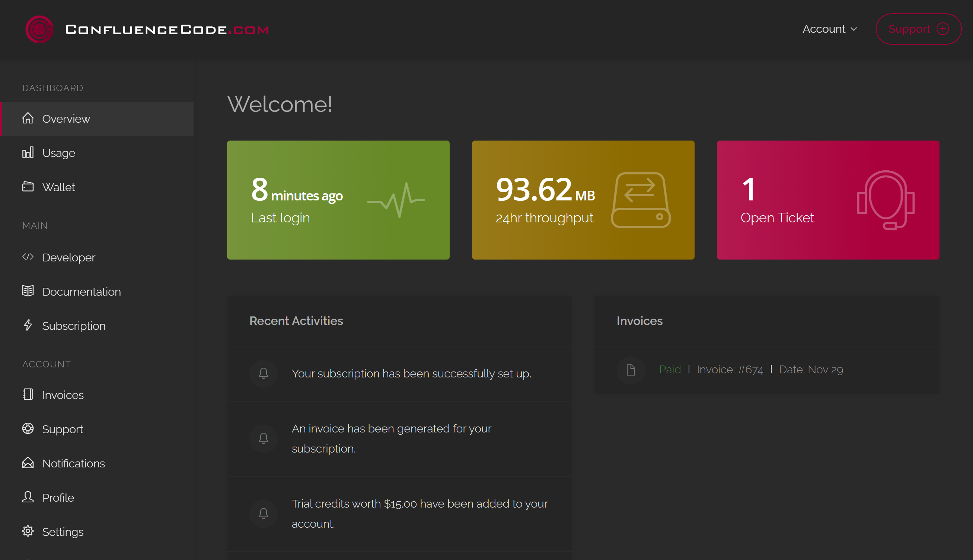Open the Overview menu item
973x560 pixels.
[x=66, y=119]
